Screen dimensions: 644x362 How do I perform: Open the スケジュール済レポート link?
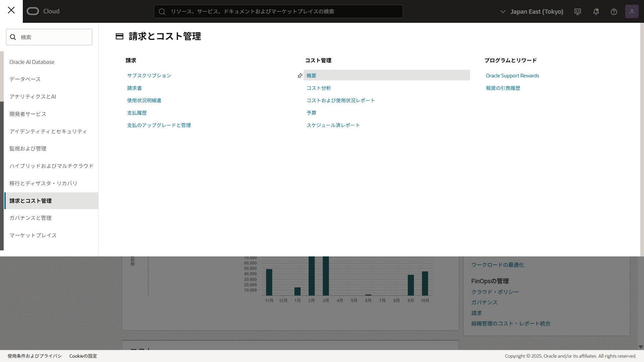click(x=333, y=125)
